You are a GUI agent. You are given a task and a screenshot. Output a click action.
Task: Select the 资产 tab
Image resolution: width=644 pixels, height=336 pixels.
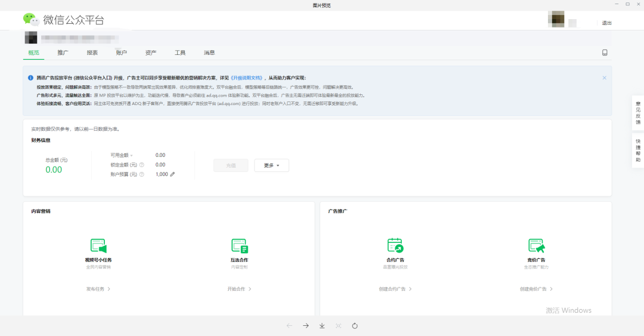150,53
